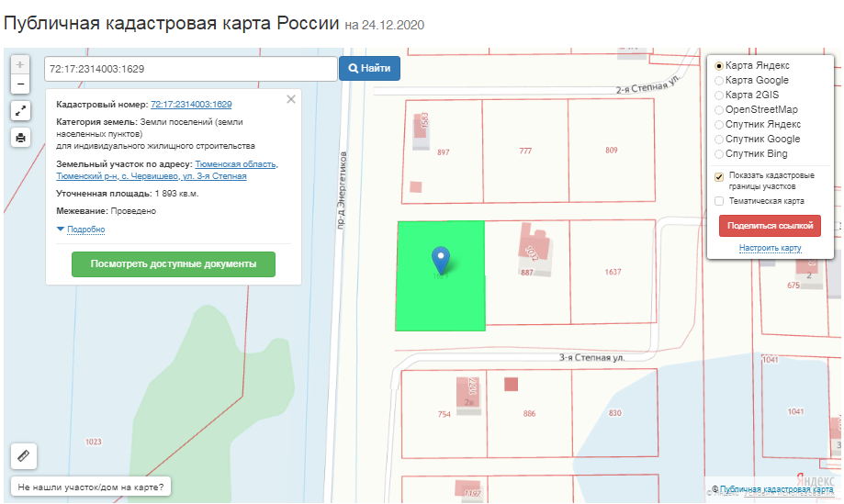
Task: Select Карта 2GIS radio option
Action: tap(718, 95)
